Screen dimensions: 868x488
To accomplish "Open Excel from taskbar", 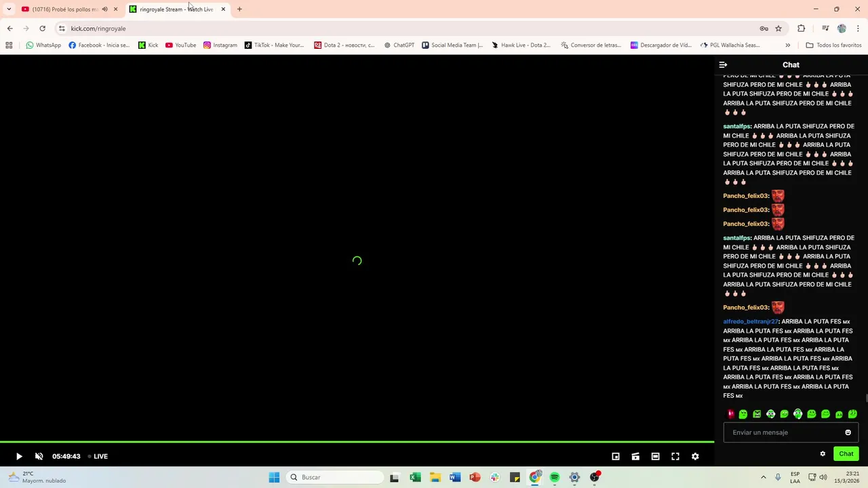I will click(415, 477).
